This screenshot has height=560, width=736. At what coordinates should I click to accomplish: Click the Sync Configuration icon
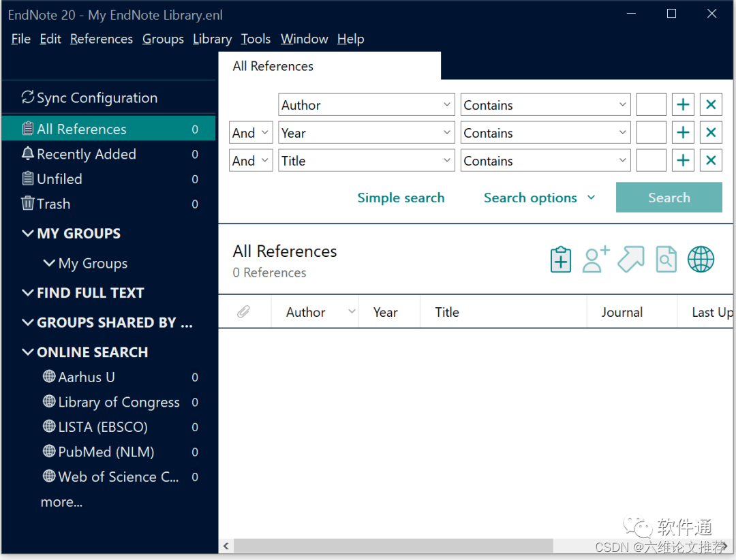pos(28,97)
